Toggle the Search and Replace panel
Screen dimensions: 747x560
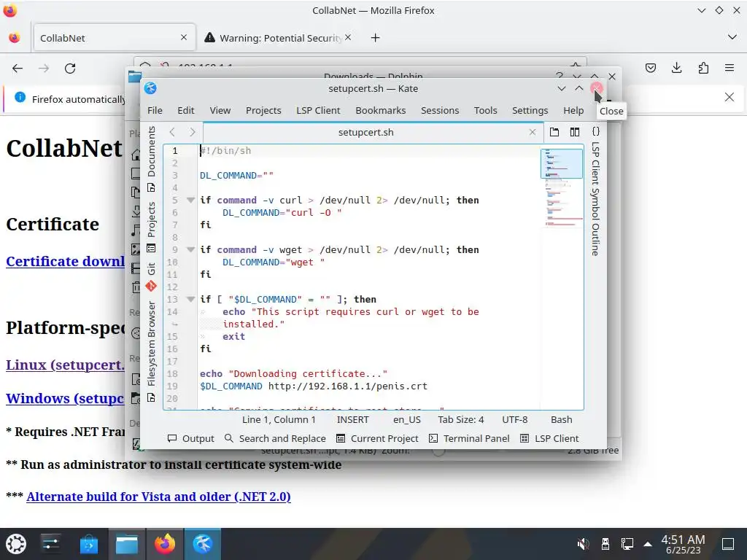tap(275, 438)
